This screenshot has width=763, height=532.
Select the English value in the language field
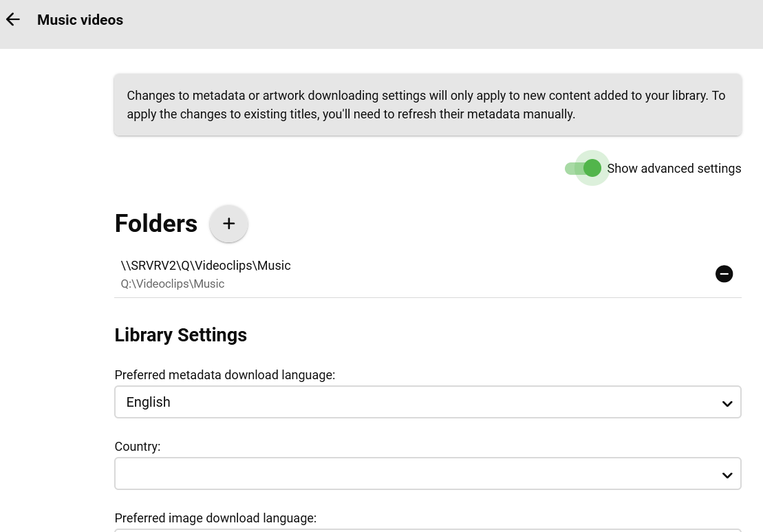[x=149, y=403]
